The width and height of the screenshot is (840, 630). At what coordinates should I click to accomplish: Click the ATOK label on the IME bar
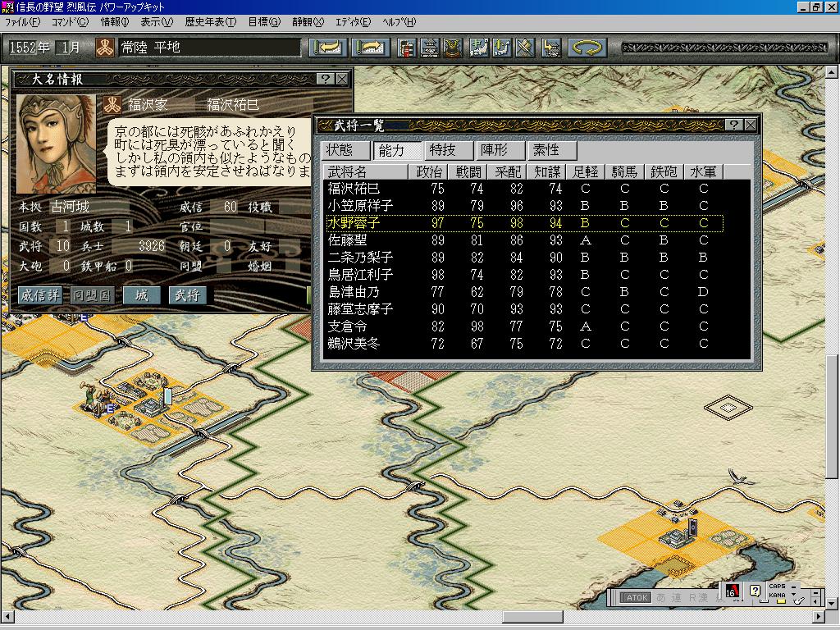(x=636, y=598)
